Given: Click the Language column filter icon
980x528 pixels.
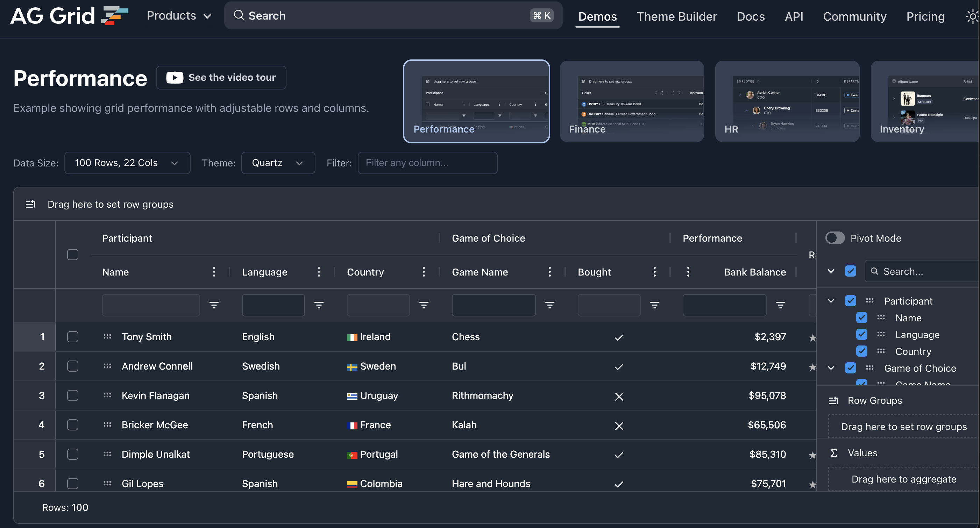Looking at the screenshot, I should point(319,305).
